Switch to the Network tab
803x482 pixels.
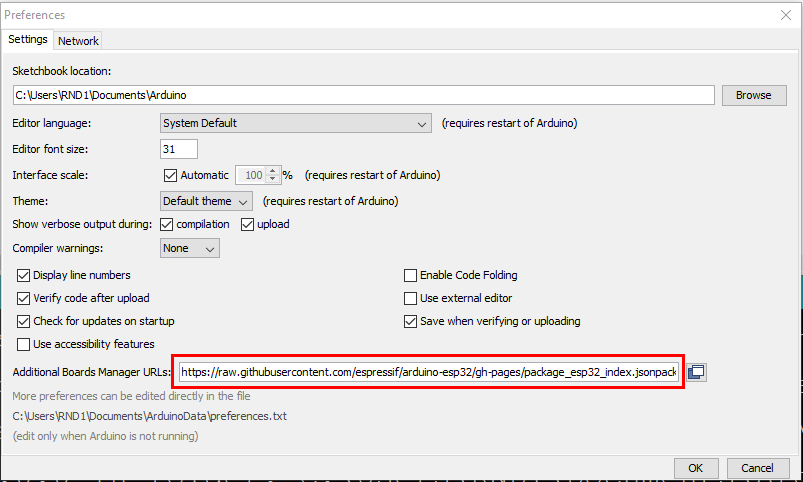[x=78, y=41]
